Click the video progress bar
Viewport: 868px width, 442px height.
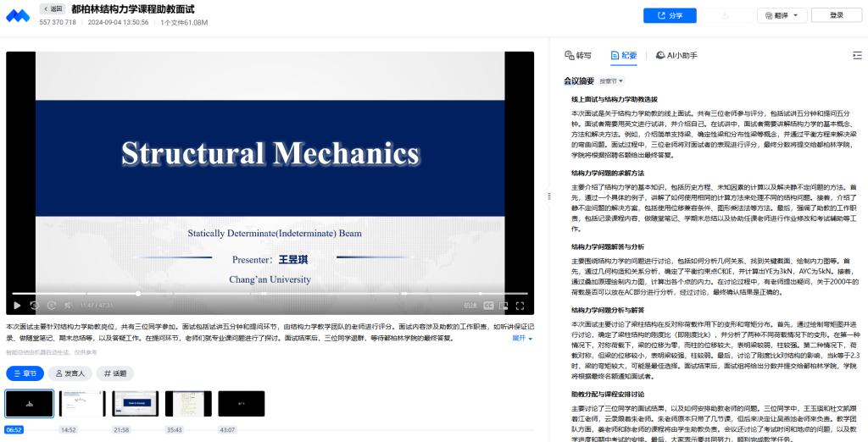(254, 294)
